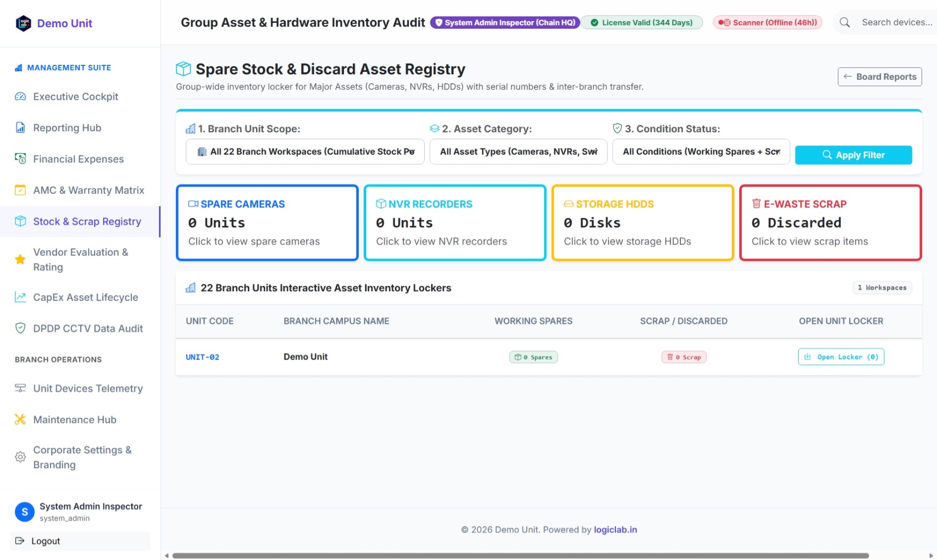Open the Storage HDDs card
The width and height of the screenshot is (937, 560).
point(643,223)
